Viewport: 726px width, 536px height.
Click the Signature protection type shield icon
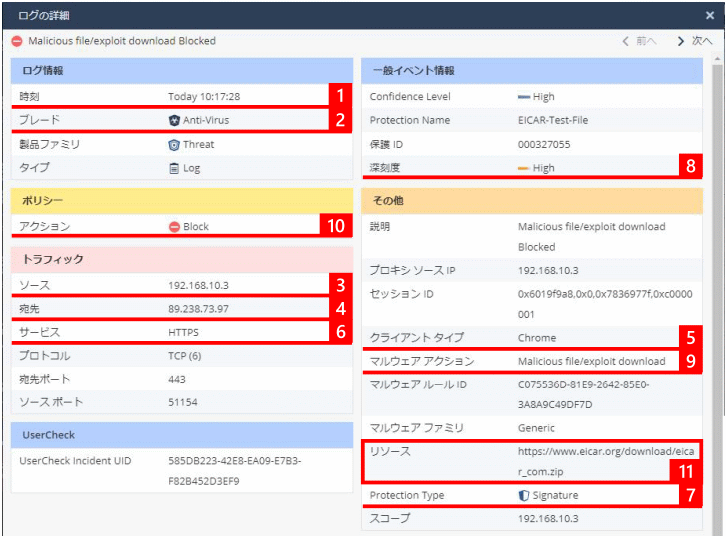point(523,496)
